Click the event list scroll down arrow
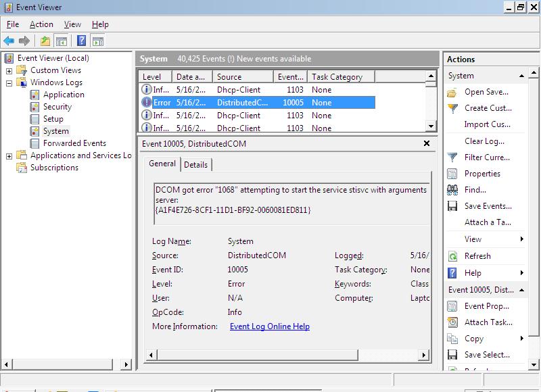The width and height of the screenshot is (541, 392). pyautogui.click(x=431, y=126)
